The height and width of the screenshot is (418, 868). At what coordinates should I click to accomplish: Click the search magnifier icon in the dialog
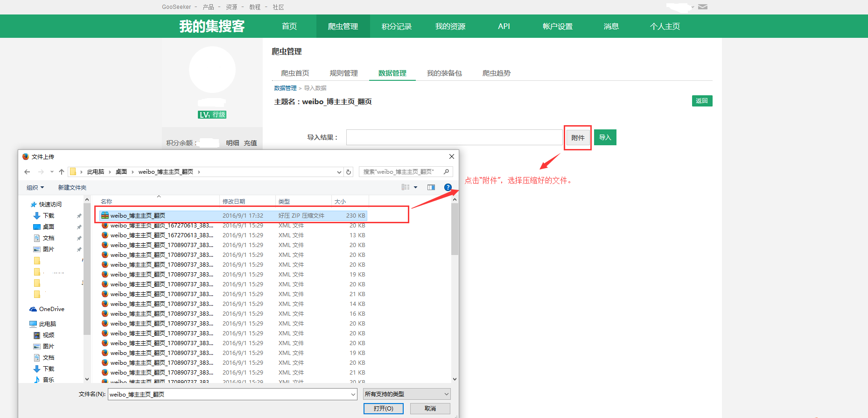point(446,172)
